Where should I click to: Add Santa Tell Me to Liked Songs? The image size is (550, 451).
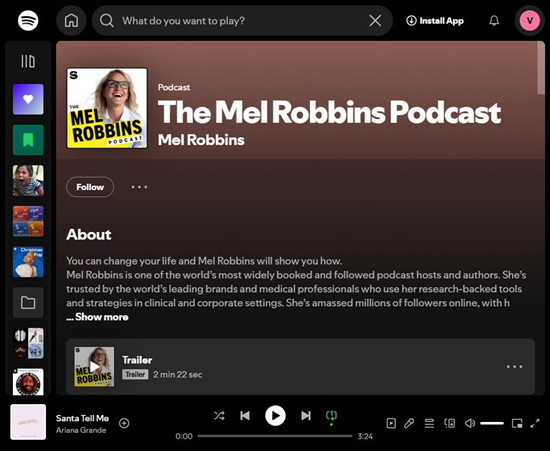[x=124, y=423]
